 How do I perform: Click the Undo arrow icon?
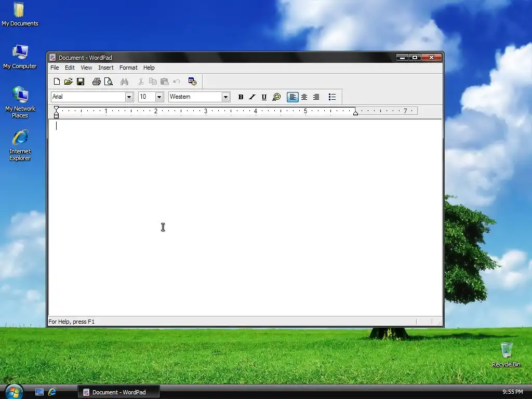coord(177,82)
